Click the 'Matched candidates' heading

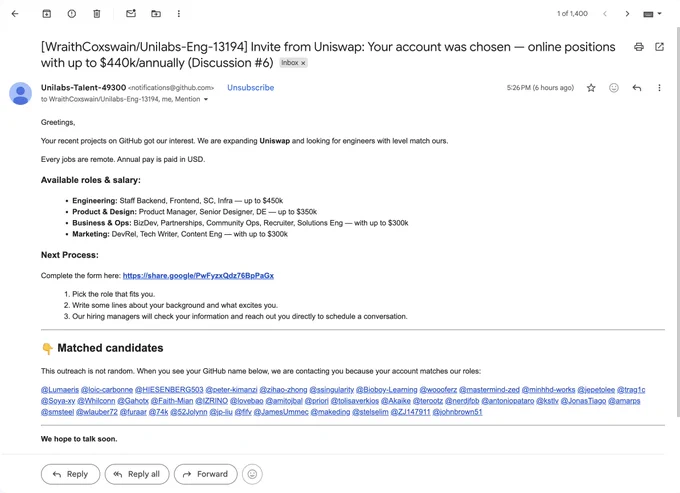click(x=110, y=348)
